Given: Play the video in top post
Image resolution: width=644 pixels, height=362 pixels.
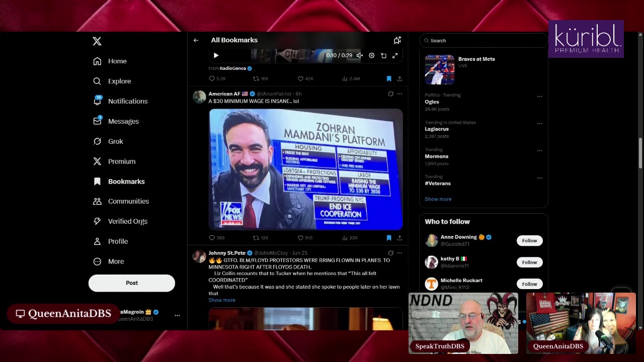Looking at the screenshot, I should 216,55.
